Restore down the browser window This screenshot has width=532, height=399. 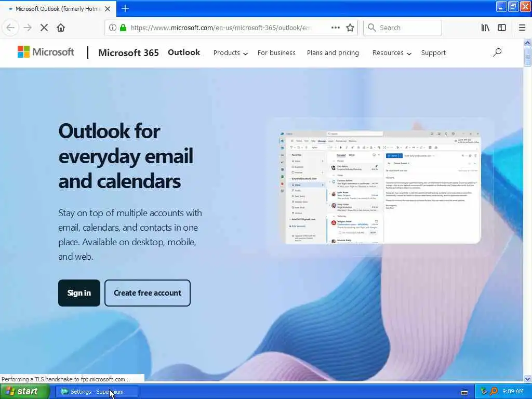coord(513,7)
